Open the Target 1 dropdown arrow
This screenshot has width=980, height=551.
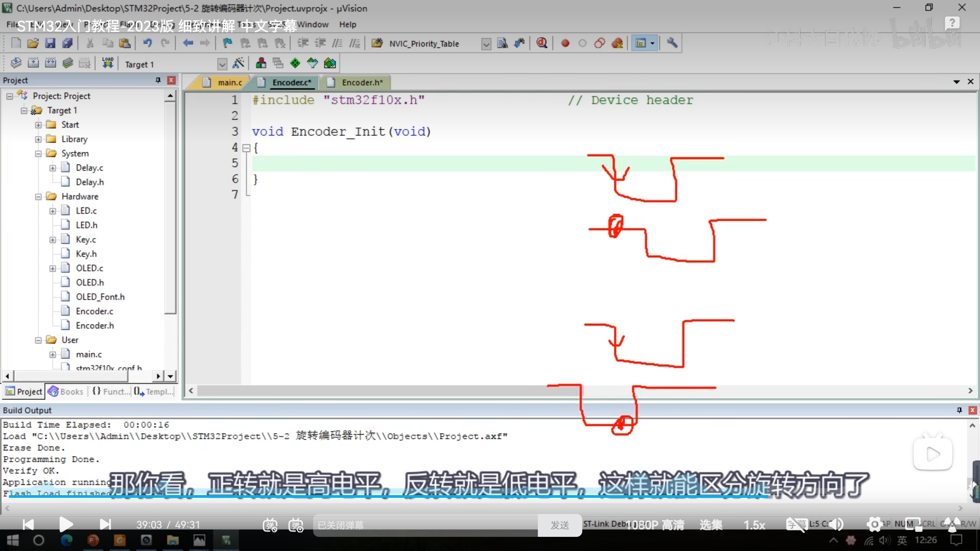pyautogui.click(x=222, y=64)
